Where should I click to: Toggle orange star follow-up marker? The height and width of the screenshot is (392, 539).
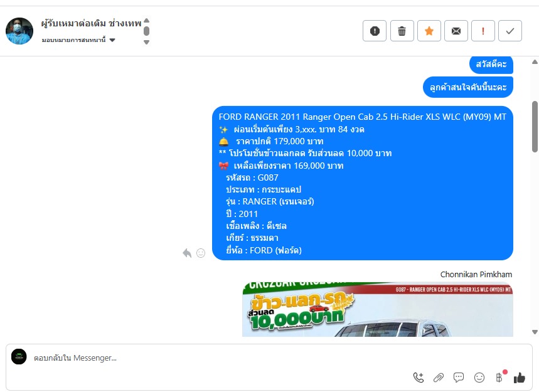coord(429,31)
